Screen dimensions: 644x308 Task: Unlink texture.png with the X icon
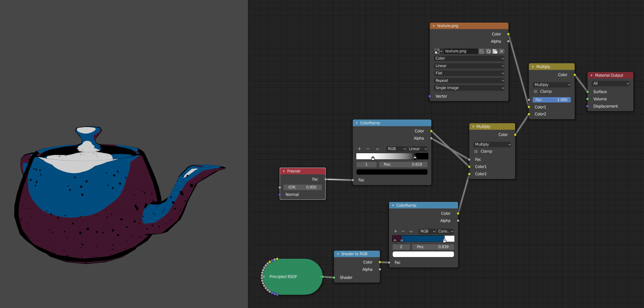501,51
